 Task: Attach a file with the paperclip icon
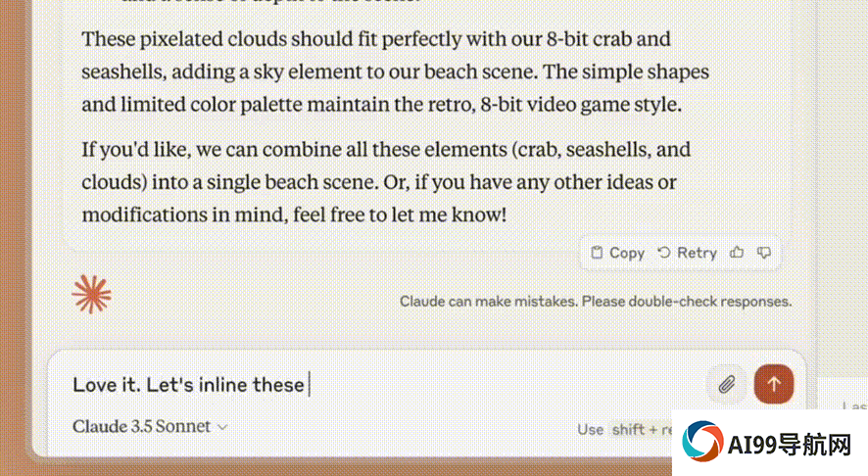[x=727, y=384]
